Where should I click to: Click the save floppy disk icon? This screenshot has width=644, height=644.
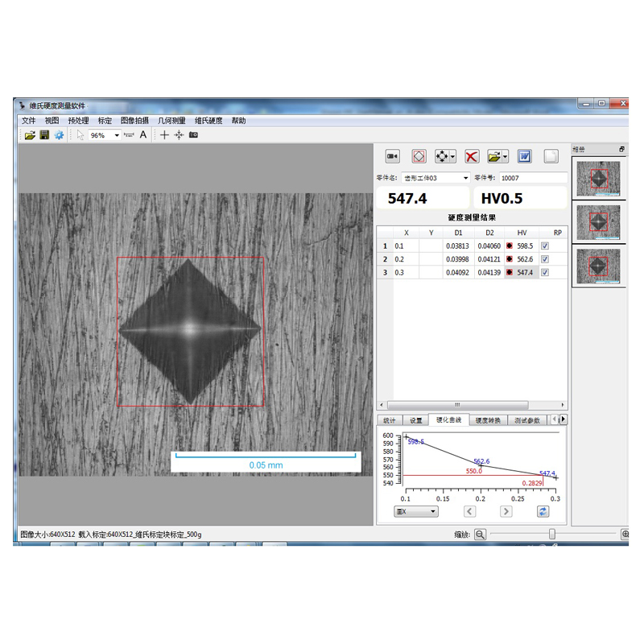point(44,134)
